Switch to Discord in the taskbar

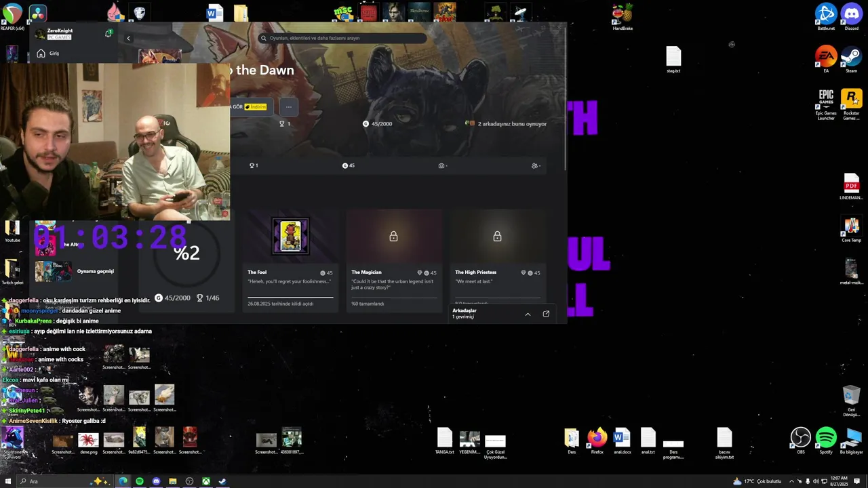pos(156,481)
